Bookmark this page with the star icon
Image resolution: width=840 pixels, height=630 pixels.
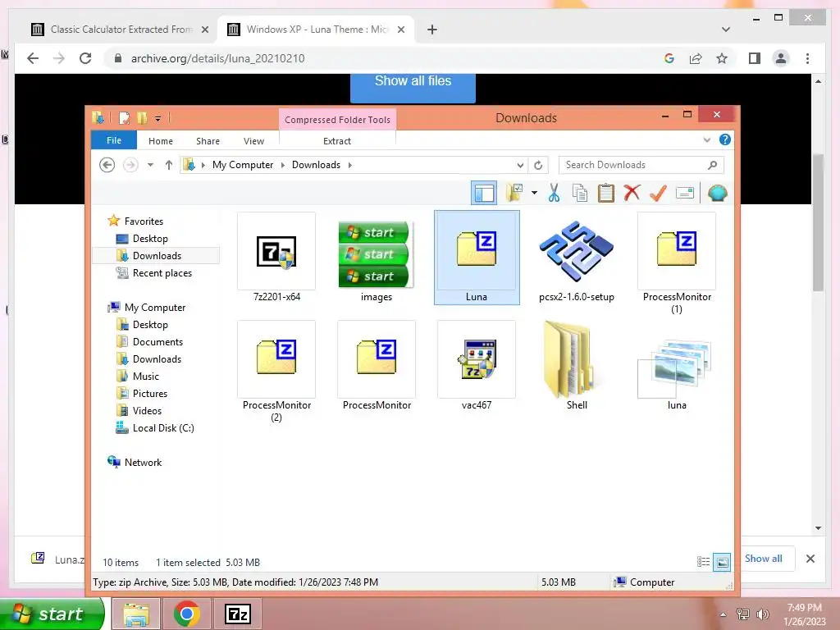pyautogui.click(x=722, y=58)
